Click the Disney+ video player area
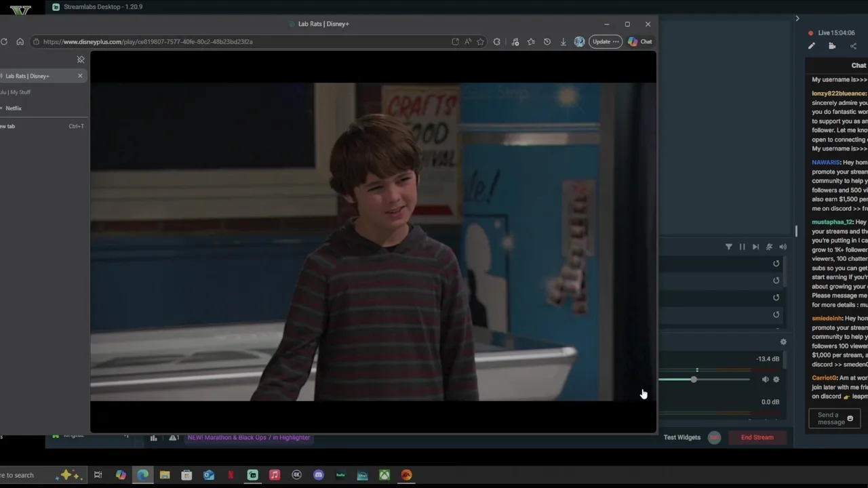 pos(373,242)
